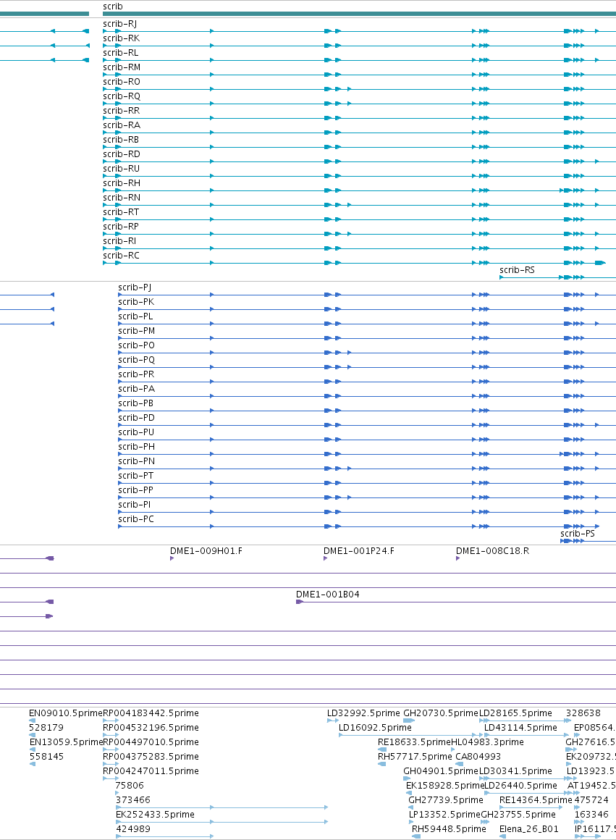Click the scrib-PQ protein label

(136, 359)
